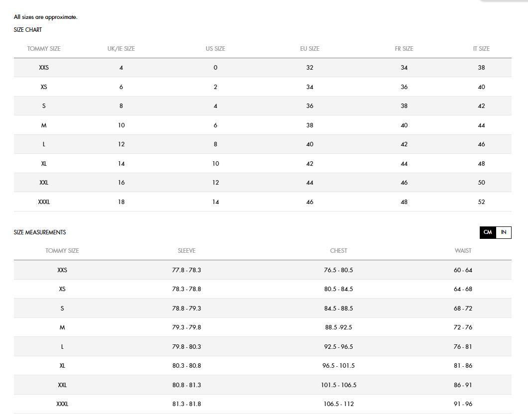Select the XXXL row in the size chart
Screen dimensions: 528x420
click(x=44, y=202)
